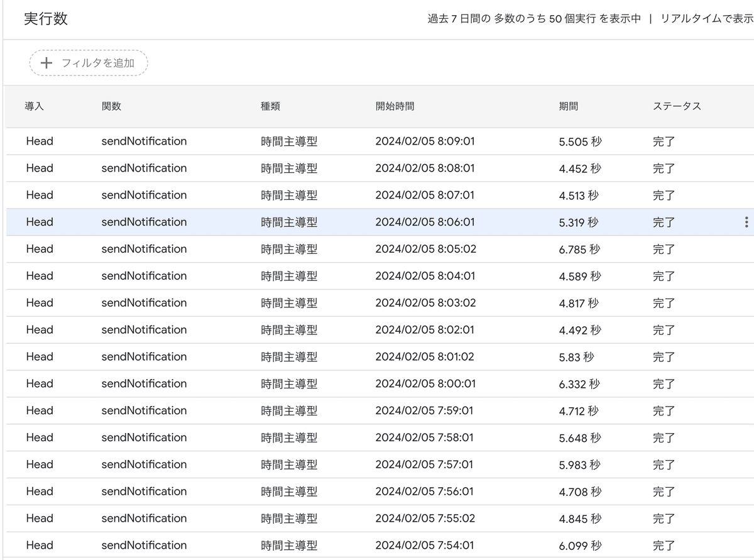Select execution started 2024/02/05 7:56:01
Viewport: 754px width, 560px height.
[380, 492]
